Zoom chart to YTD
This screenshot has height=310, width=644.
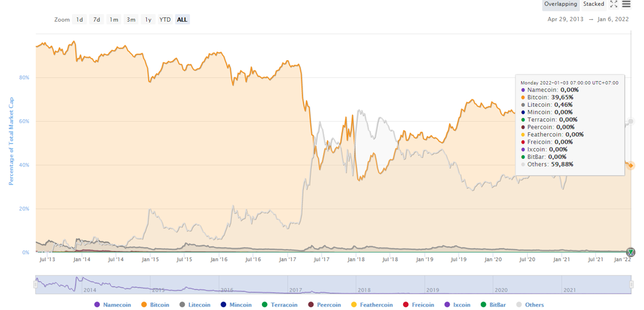[x=165, y=19]
